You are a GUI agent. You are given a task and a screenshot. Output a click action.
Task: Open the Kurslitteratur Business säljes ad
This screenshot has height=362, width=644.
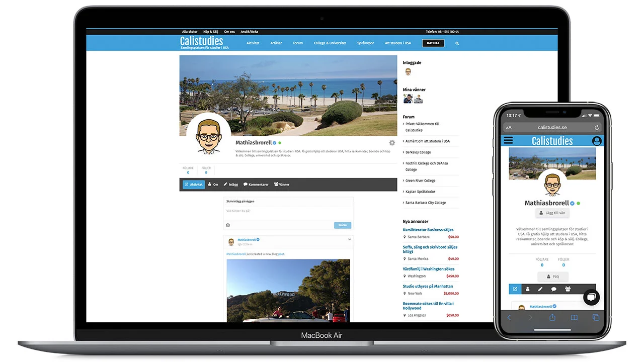(428, 230)
